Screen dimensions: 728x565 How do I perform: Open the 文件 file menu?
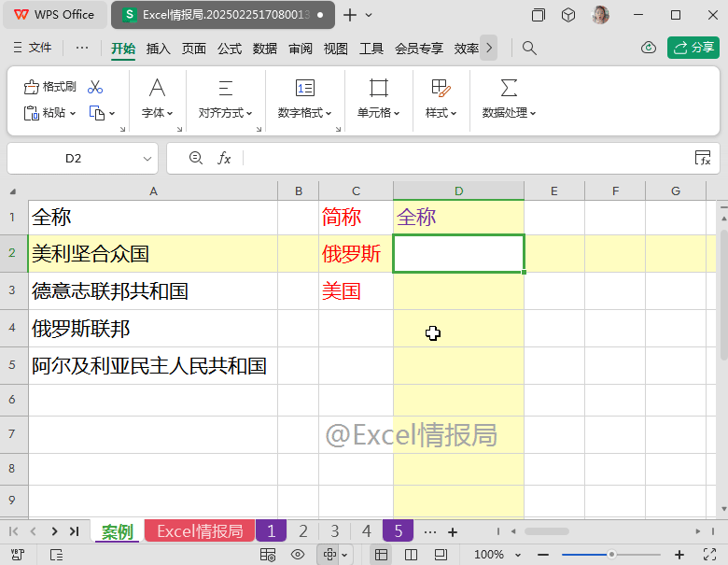tap(32, 48)
